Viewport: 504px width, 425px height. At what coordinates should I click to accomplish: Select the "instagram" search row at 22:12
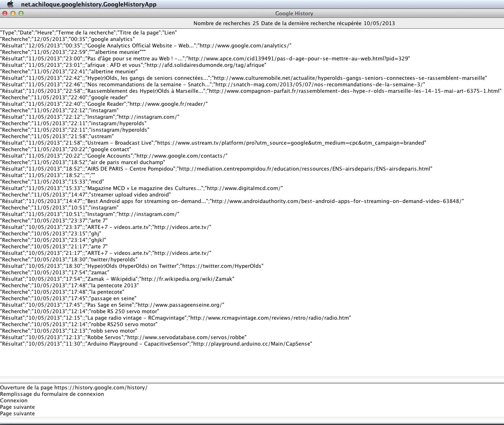pyautogui.click(x=60, y=111)
